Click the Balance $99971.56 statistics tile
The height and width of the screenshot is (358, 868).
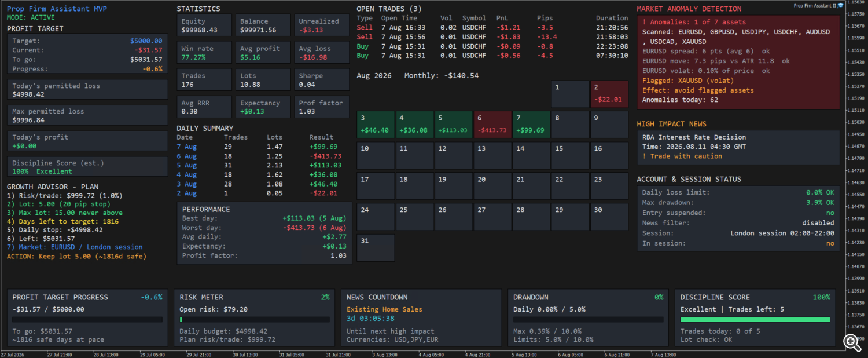[x=263, y=25]
